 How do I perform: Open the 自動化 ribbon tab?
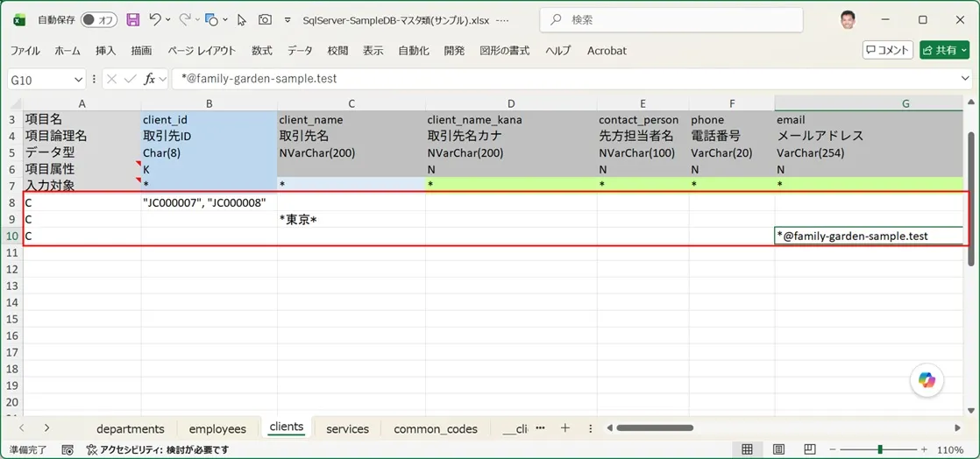[414, 51]
